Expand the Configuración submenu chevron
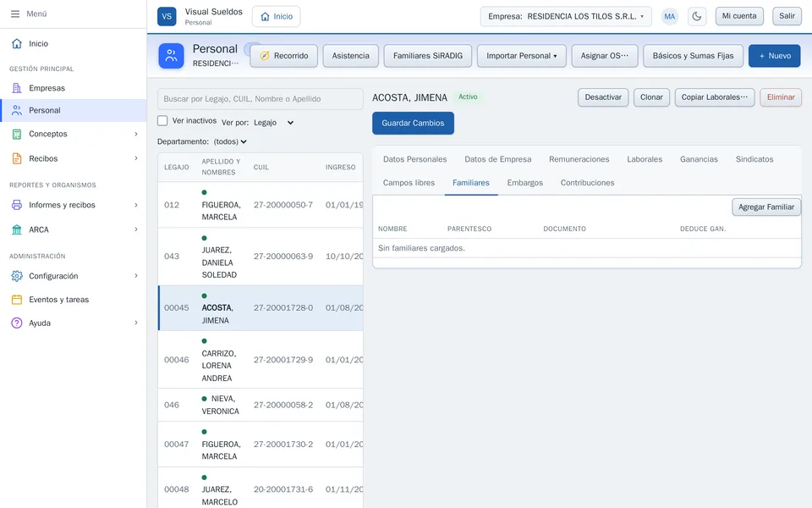This screenshot has width=812, height=508. (x=136, y=276)
